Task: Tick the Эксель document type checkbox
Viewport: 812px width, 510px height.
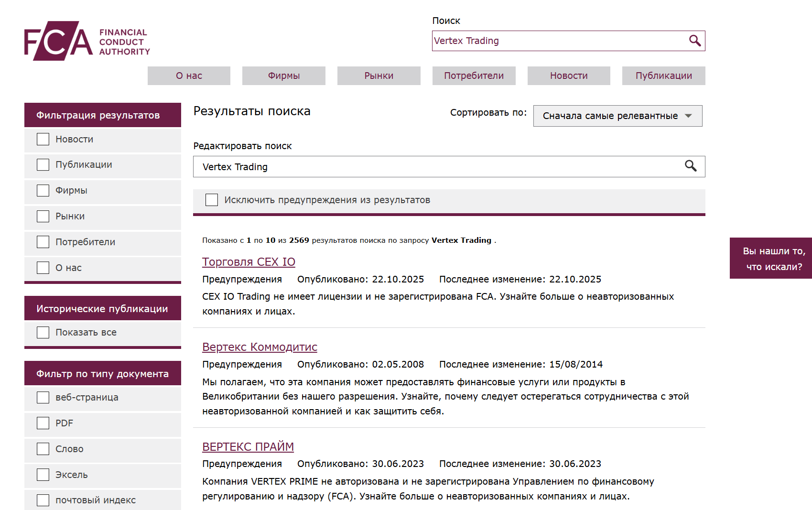Action: coord(43,475)
